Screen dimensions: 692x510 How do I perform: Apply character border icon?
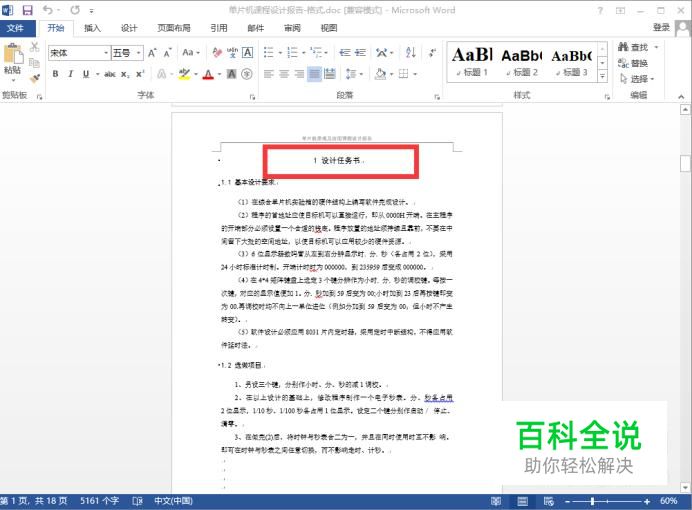point(248,53)
